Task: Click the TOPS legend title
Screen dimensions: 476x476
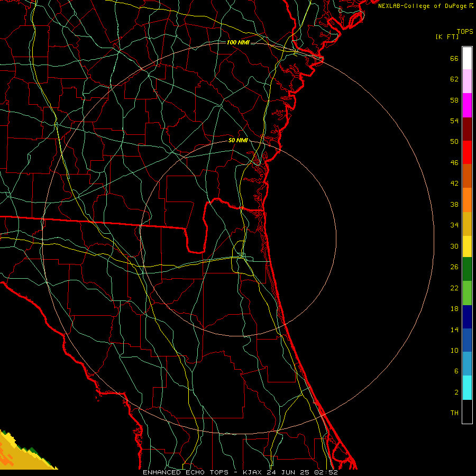Action: [465, 31]
